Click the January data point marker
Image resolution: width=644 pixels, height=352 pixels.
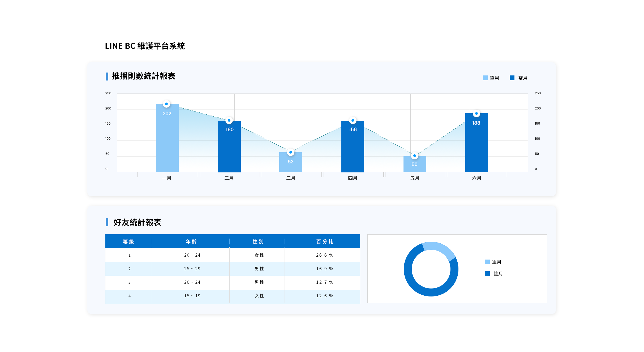click(x=166, y=104)
